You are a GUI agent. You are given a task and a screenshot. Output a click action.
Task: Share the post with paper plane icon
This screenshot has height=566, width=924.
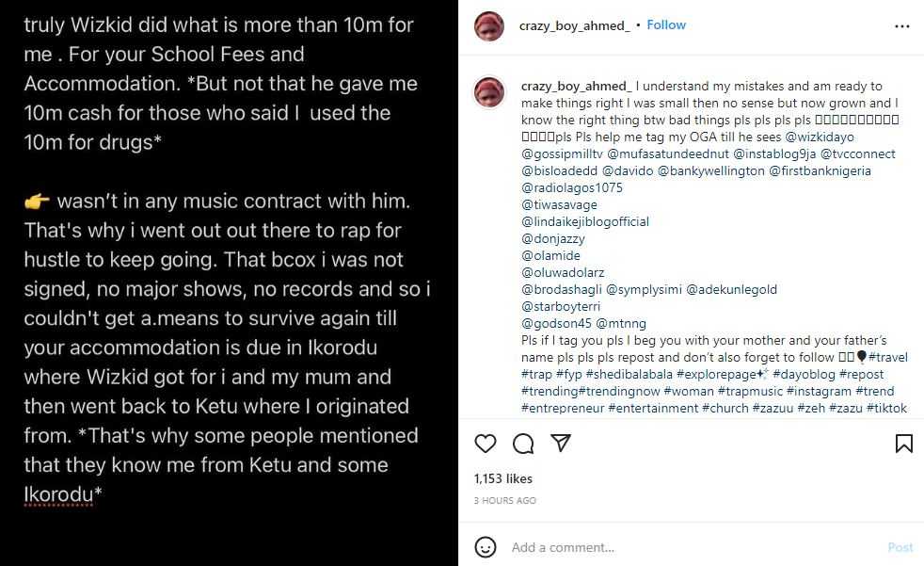(560, 444)
